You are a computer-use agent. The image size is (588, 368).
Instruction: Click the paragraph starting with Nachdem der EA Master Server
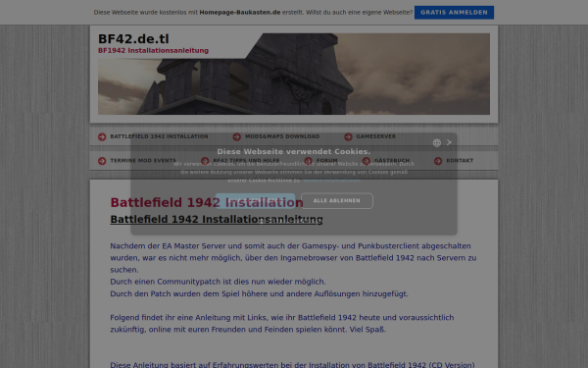pos(293,258)
